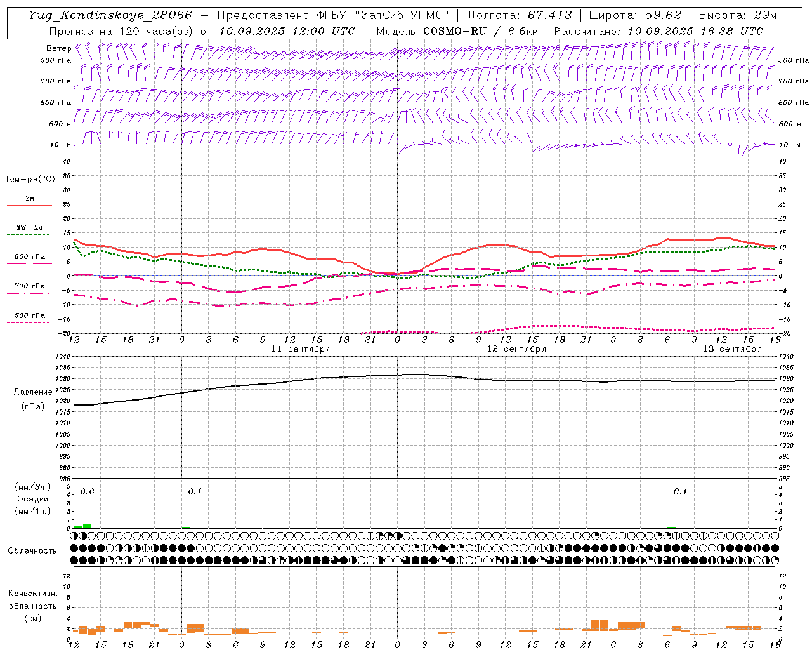Click the Облачность row label
The width and height of the screenshot is (812, 650).
click(32, 550)
